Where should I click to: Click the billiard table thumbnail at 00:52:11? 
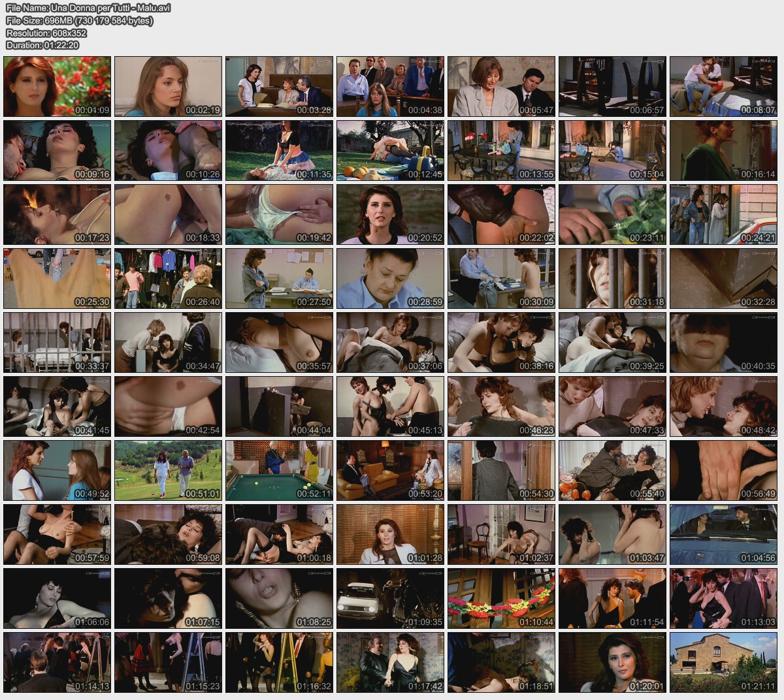click(x=279, y=470)
